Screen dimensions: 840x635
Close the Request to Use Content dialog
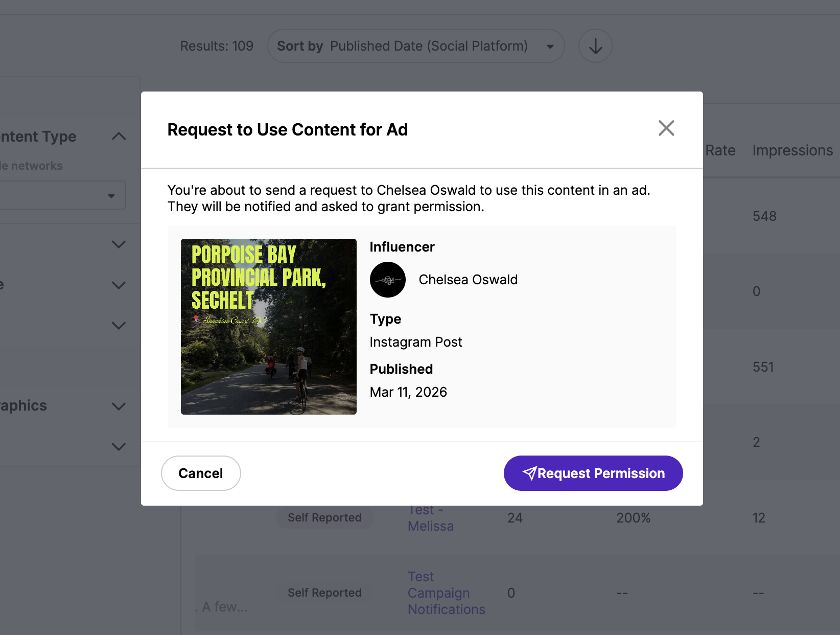tap(666, 128)
